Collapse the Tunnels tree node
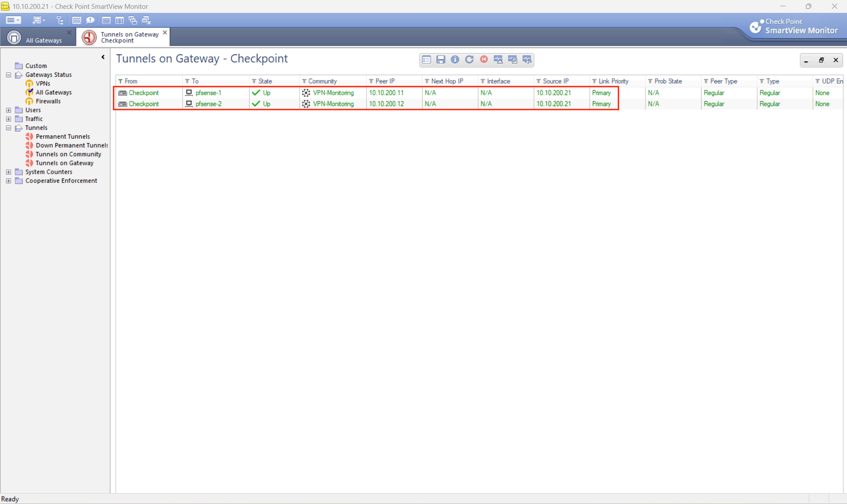 8,128
